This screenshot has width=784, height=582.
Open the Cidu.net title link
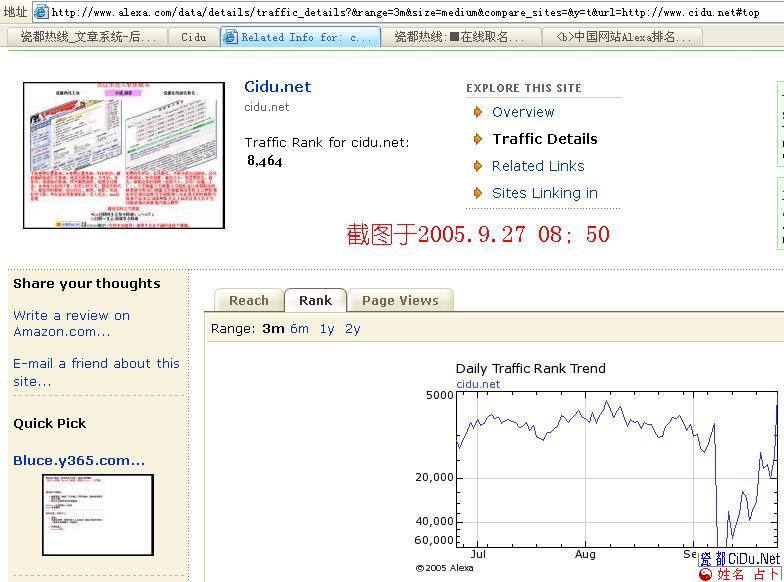[278, 87]
